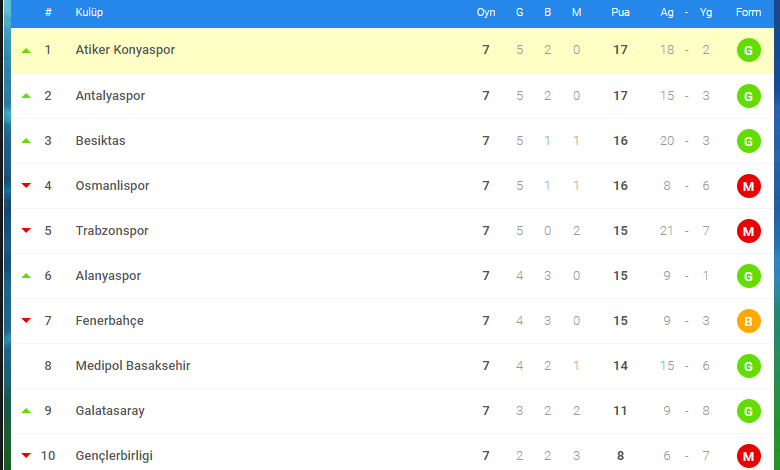Click Fenerbahçe's orange B form badge
Image resolution: width=780 pixels, height=470 pixels.
(749, 321)
